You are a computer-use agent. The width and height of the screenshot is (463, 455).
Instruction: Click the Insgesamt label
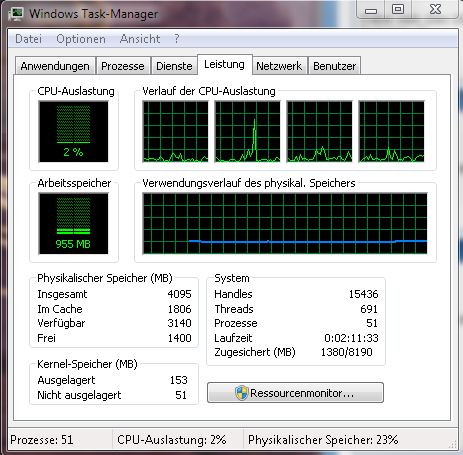(62, 294)
